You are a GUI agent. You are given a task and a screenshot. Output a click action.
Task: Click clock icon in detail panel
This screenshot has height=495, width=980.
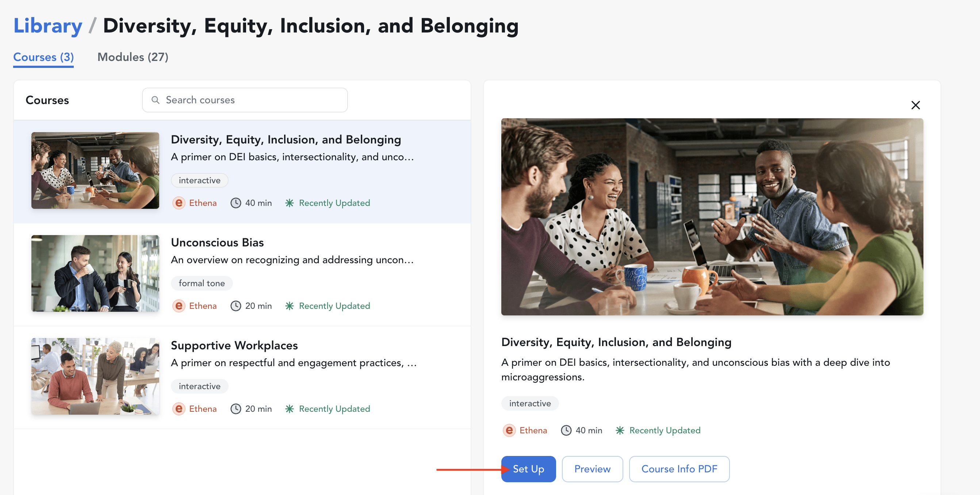click(566, 430)
